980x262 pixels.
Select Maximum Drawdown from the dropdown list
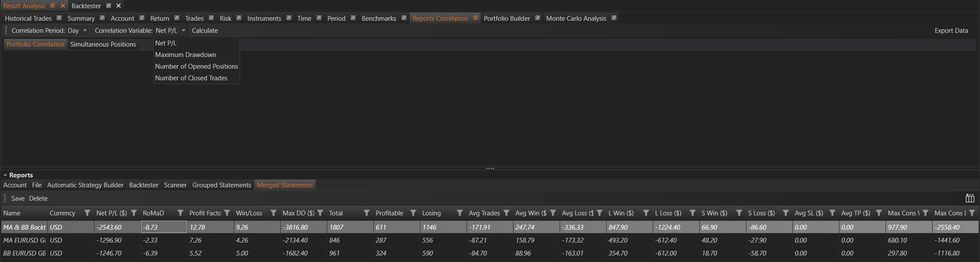click(x=185, y=55)
